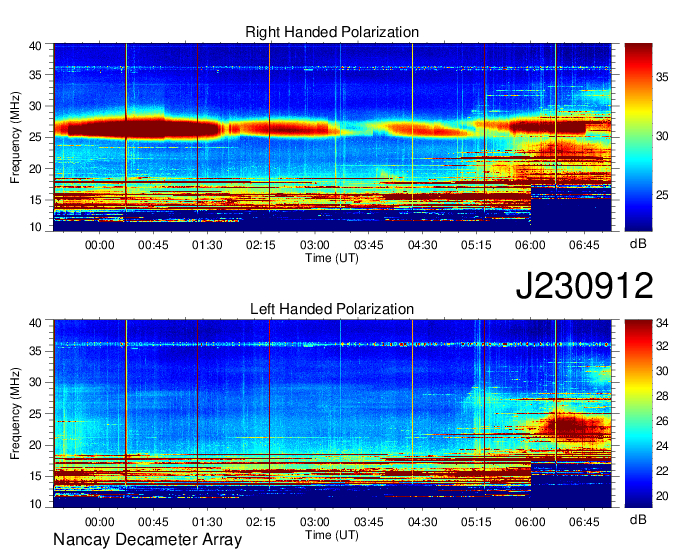Screen dimensions: 680x552
Task: Click the 40 MHz tick on Left Handed frequency axis
Action: tap(36, 322)
